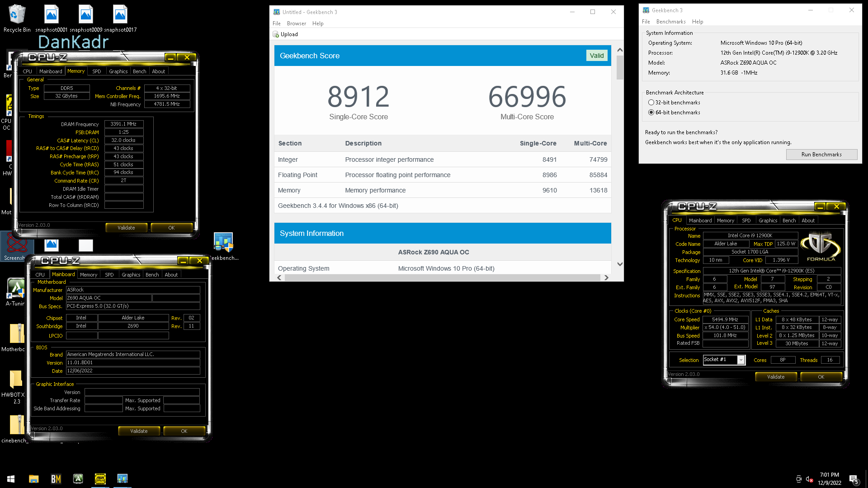Open the white blank file icon on desktop
The image size is (868, 488).
click(86, 245)
